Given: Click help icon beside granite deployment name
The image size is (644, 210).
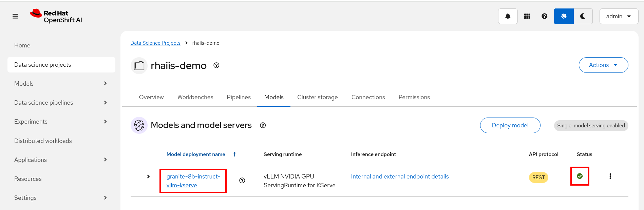Looking at the screenshot, I should coord(242,181).
